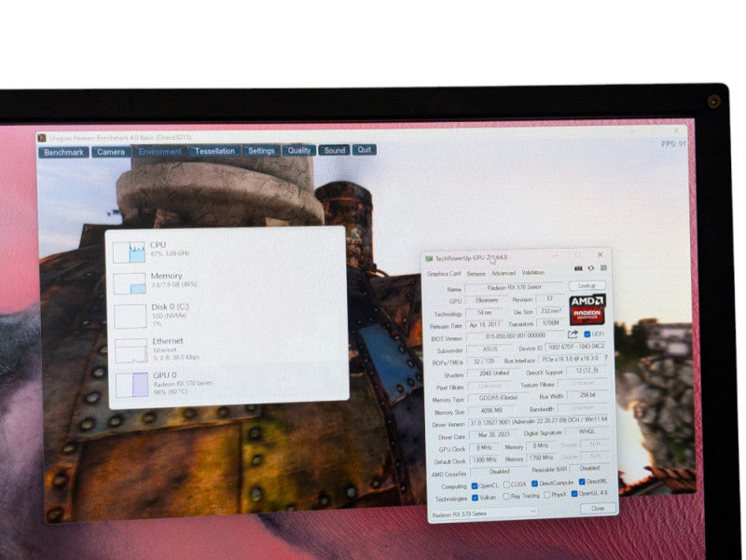This screenshot has height=560, width=746.
Task: Toggle the DirectCompute checkbox
Action: pyautogui.click(x=534, y=484)
